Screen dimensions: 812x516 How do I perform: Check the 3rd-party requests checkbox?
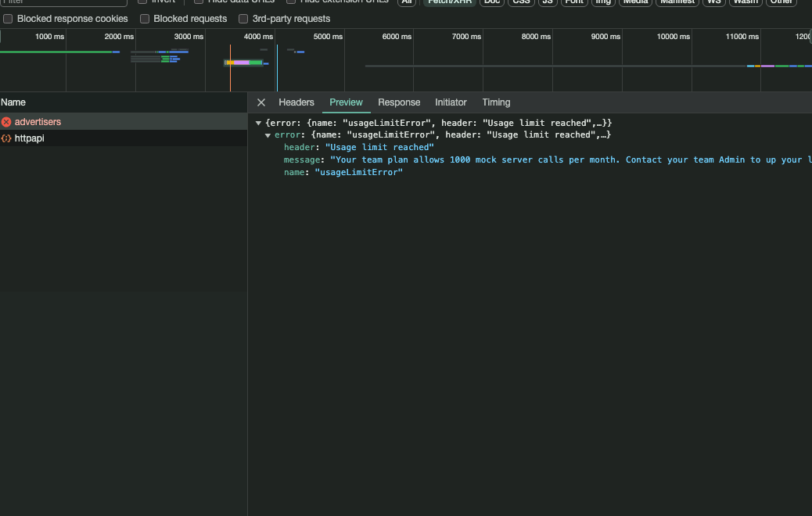[x=243, y=19]
